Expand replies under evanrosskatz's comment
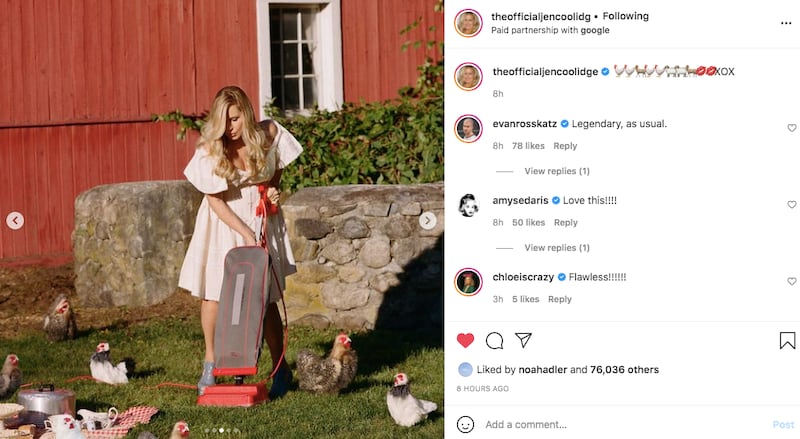 point(556,171)
